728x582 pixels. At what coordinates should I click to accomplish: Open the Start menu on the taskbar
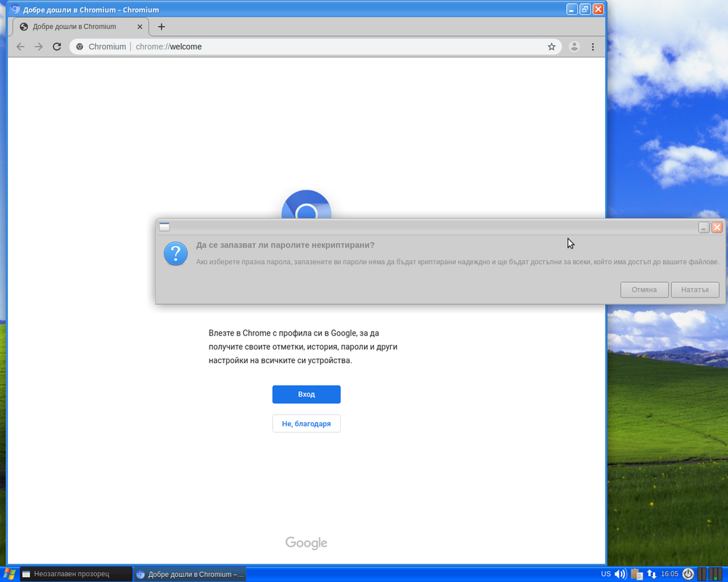pyautogui.click(x=9, y=574)
